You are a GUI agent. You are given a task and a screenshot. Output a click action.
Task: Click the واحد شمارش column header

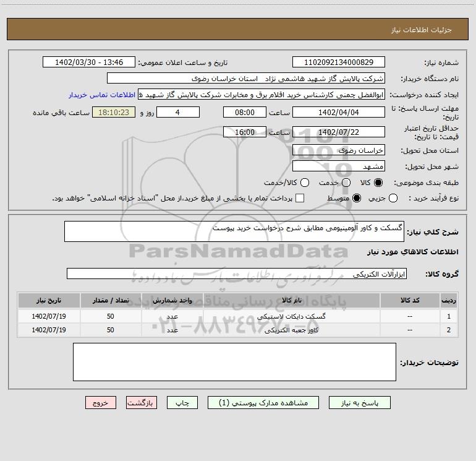tap(172, 300)
